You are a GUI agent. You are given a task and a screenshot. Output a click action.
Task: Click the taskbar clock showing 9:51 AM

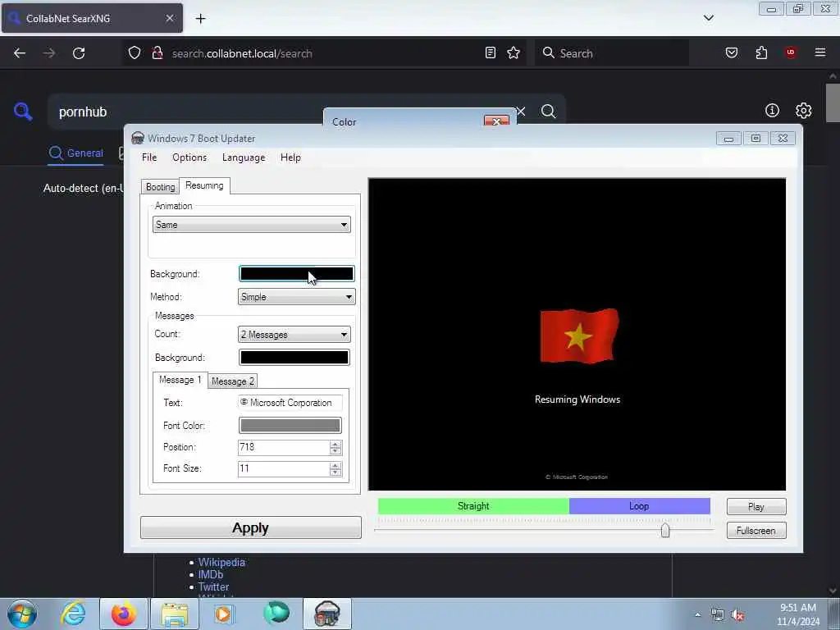pos(797,614)
